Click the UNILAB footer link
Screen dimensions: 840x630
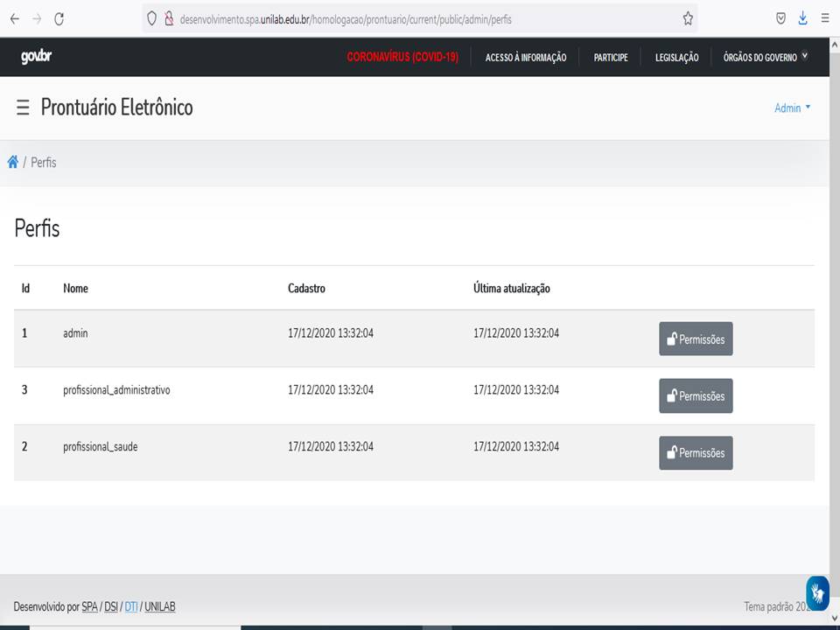(x=159, y=606)
